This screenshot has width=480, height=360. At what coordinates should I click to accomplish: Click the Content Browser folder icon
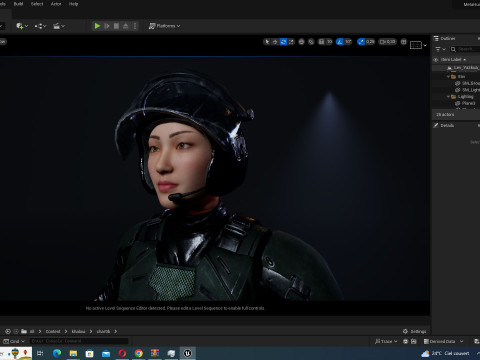click(24, 331)
